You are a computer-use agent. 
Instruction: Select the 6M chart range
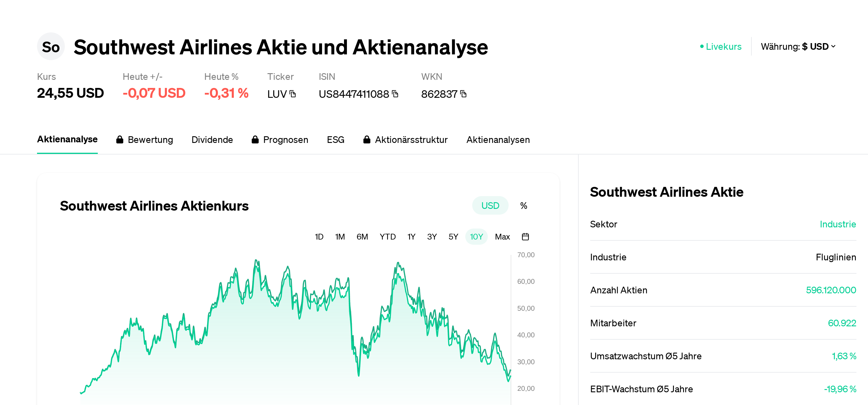point(362,237)
